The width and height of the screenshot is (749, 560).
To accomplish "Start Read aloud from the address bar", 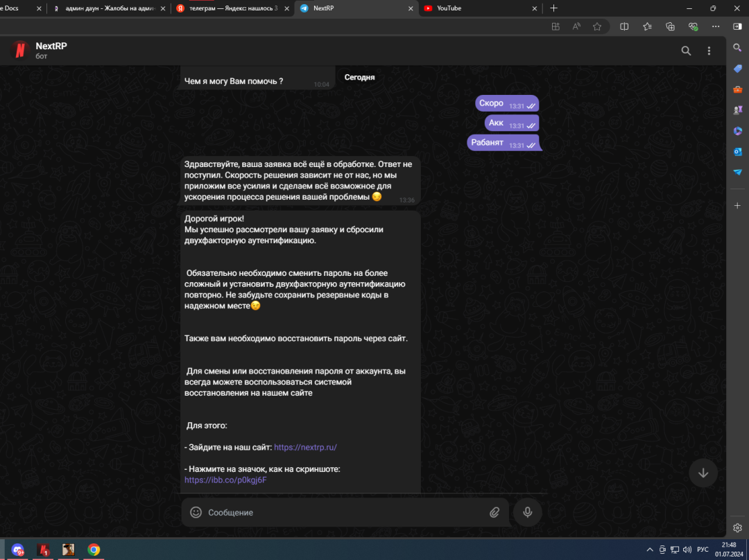I will click(x=576, y=27).
